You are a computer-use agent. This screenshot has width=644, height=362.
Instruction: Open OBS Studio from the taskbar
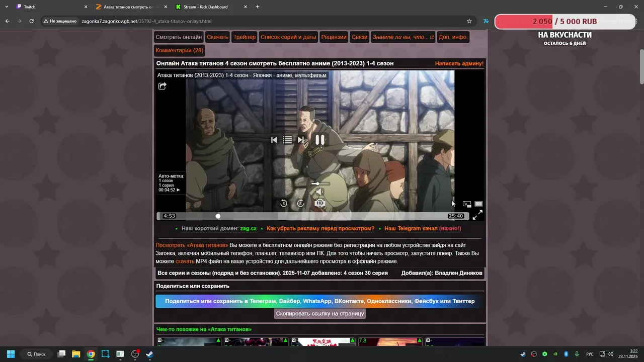pos(135,354)
